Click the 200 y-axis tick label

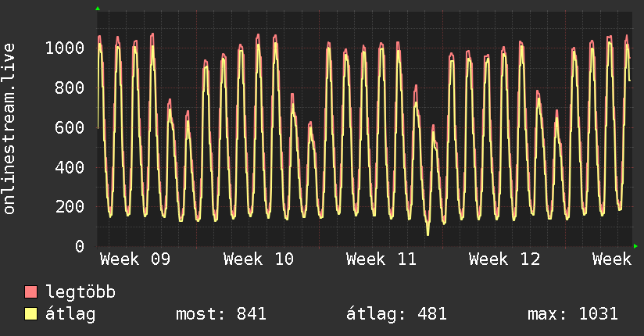(70, 207)
